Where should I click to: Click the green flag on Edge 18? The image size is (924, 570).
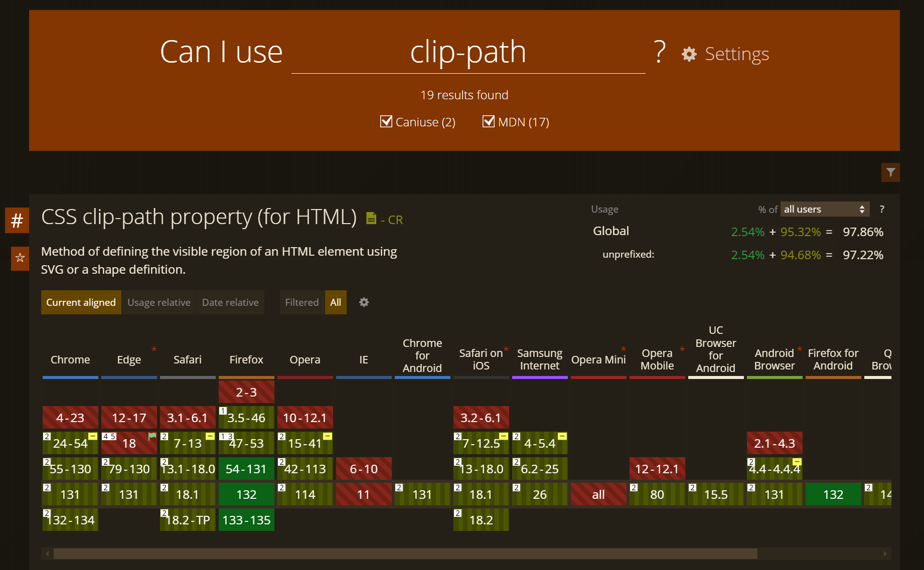pos(152,436)
